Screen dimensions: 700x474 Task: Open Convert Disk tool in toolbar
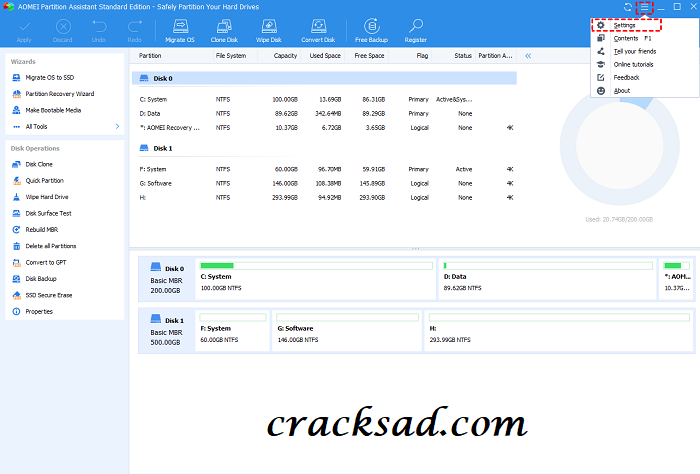(x=318, y=30)
